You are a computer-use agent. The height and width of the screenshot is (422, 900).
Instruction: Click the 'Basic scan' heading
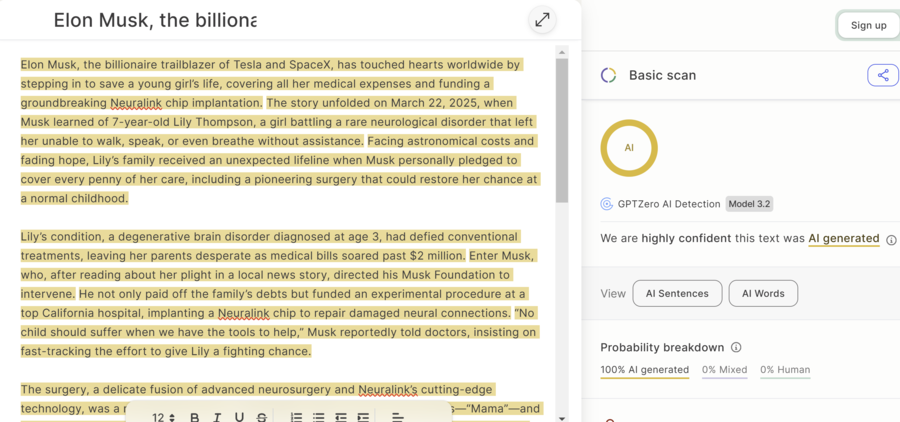pos(662,75)
